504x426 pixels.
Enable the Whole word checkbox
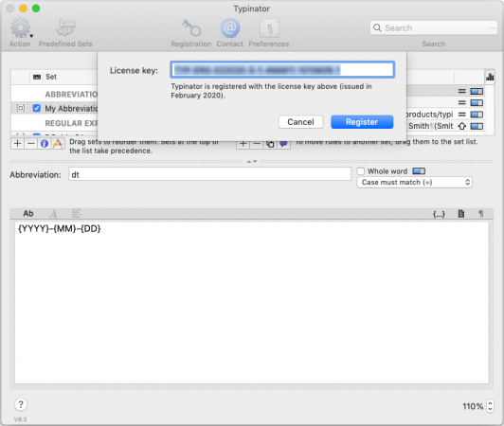tap(361, 171)
